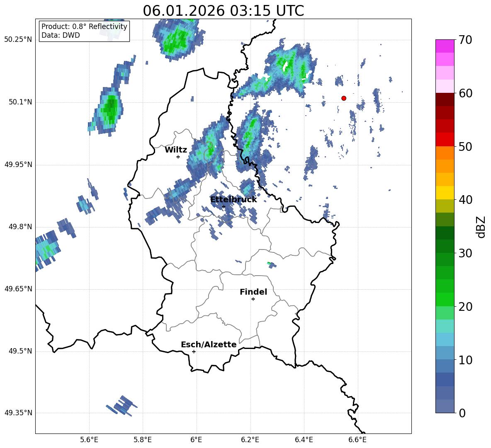Click the 49.65°N latitude label
Viewport: 491px width, 448px height.
point(18,289)
